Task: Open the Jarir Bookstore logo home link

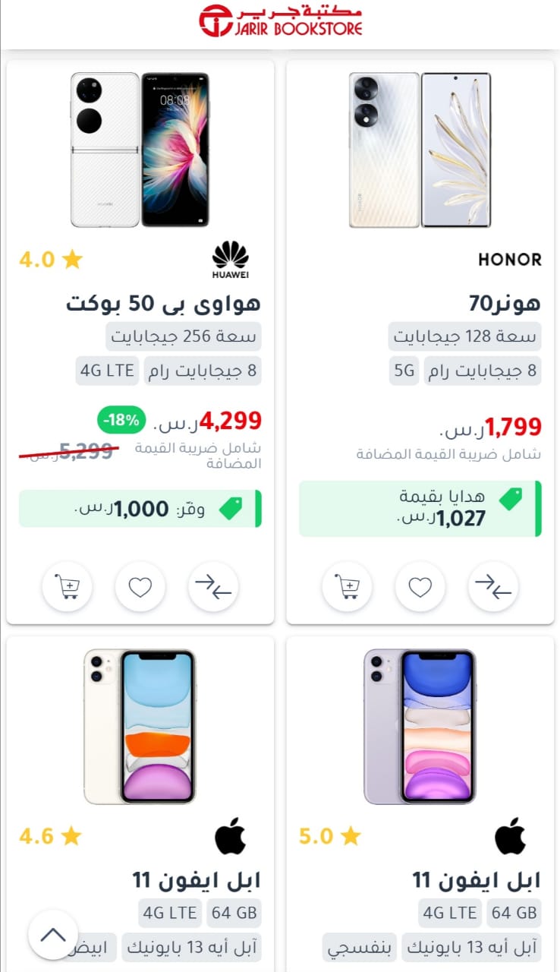Action: (x=280, y=21)
